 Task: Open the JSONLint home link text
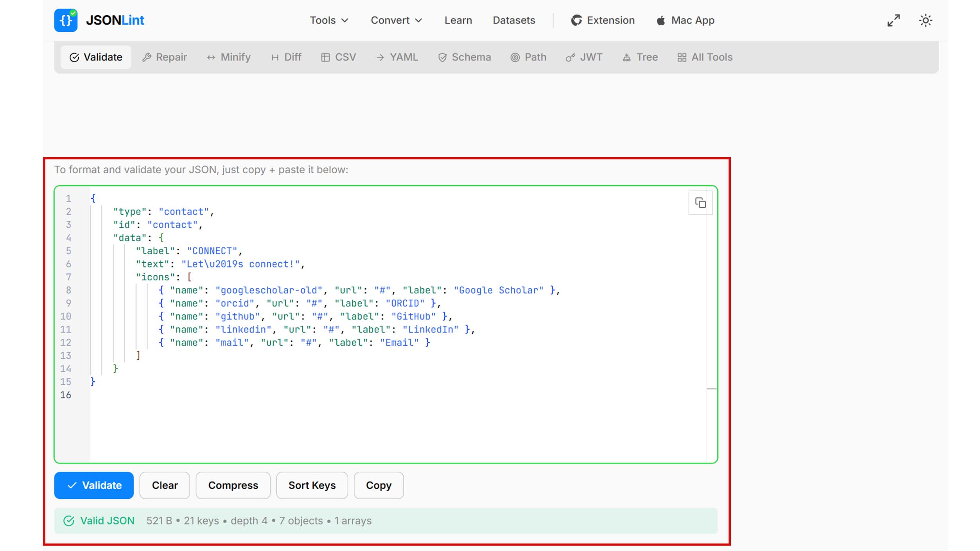[x=115, y=20]
